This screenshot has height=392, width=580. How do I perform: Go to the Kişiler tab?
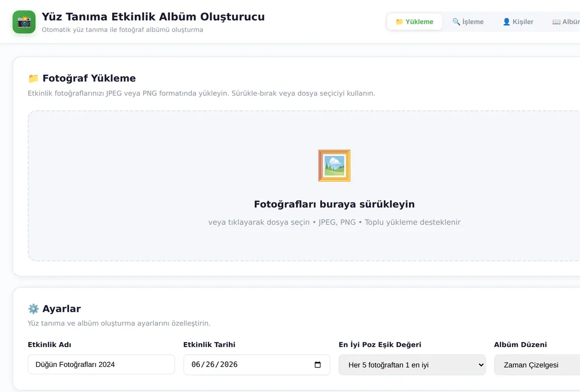point(518,22)
